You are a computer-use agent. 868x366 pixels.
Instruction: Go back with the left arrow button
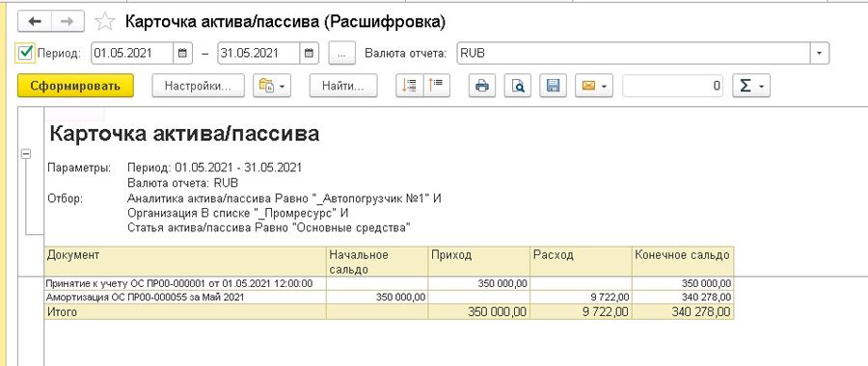pos(35,21)
